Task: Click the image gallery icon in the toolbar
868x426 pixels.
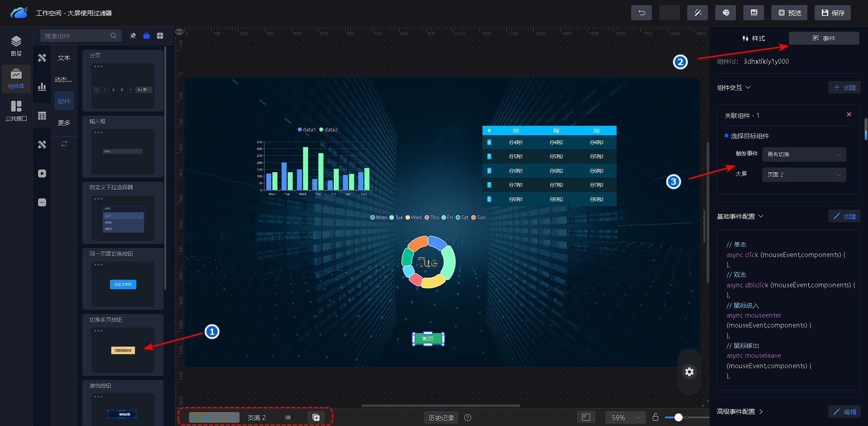Action: (754, 13)
